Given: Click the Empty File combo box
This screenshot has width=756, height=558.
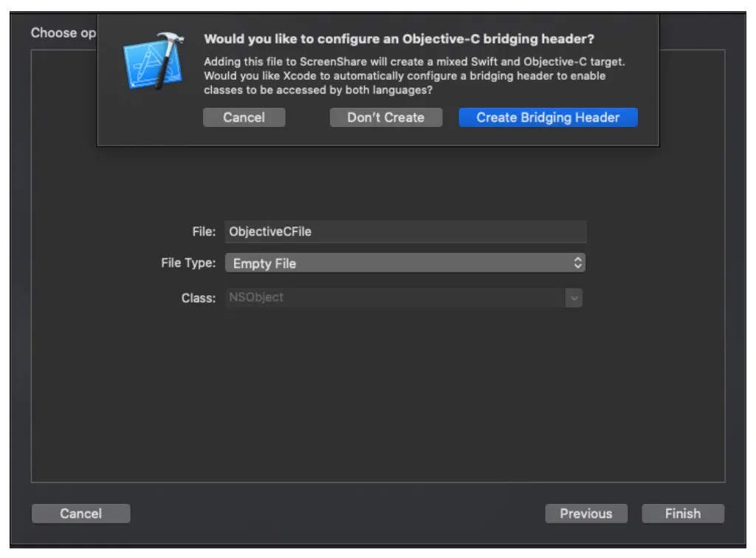Looking at the screenshot, I should click(406, 263).
